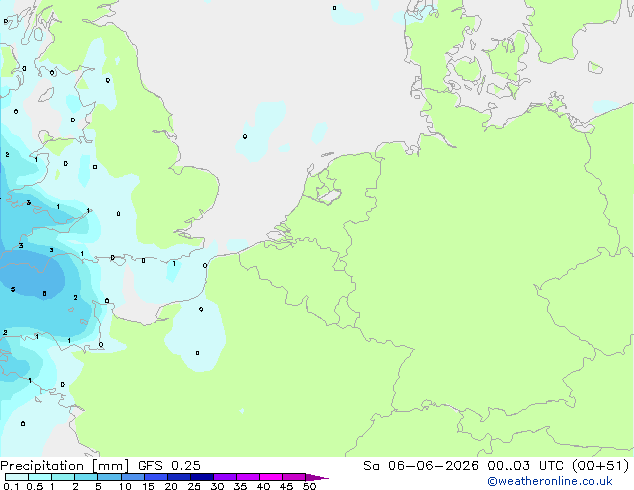The height and width of the screenshot is (490, 634).
Task: Select the 2–5 mm legend color swatch
Action: [86, 477]
